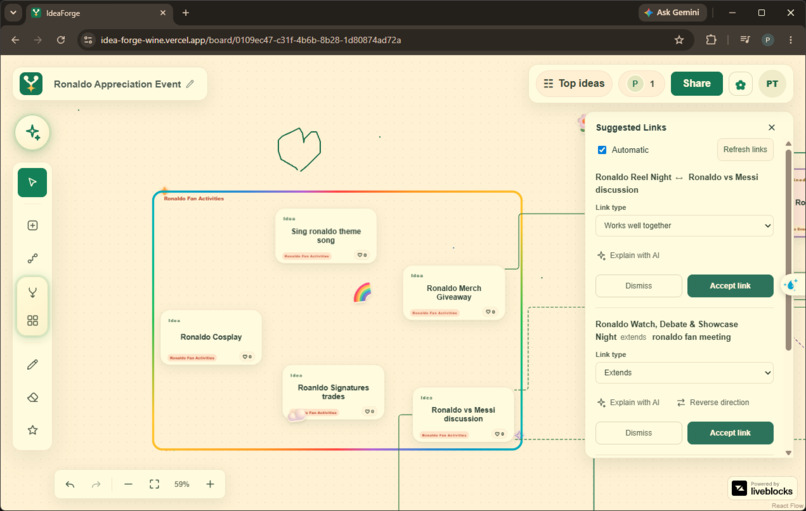Click the water drop sparkle button
Viewport: 806px width, 511px height.
click(x=792, y=284)
